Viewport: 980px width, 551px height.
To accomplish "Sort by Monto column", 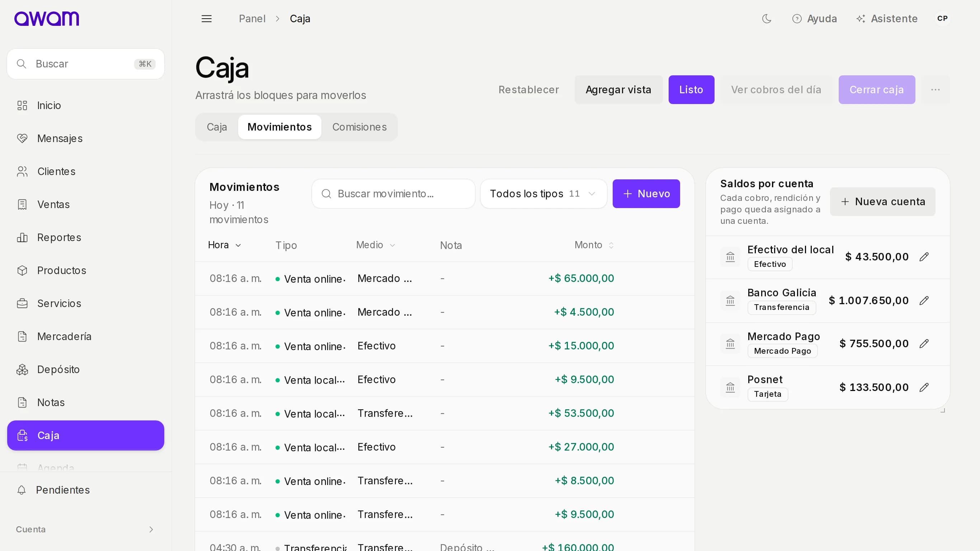I will (x=594, y=245).
